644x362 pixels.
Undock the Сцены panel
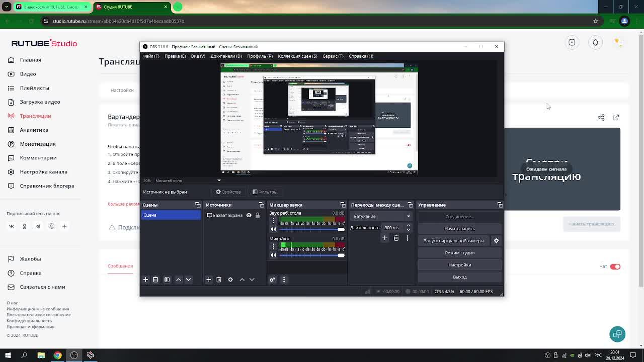tap(198, 205)
